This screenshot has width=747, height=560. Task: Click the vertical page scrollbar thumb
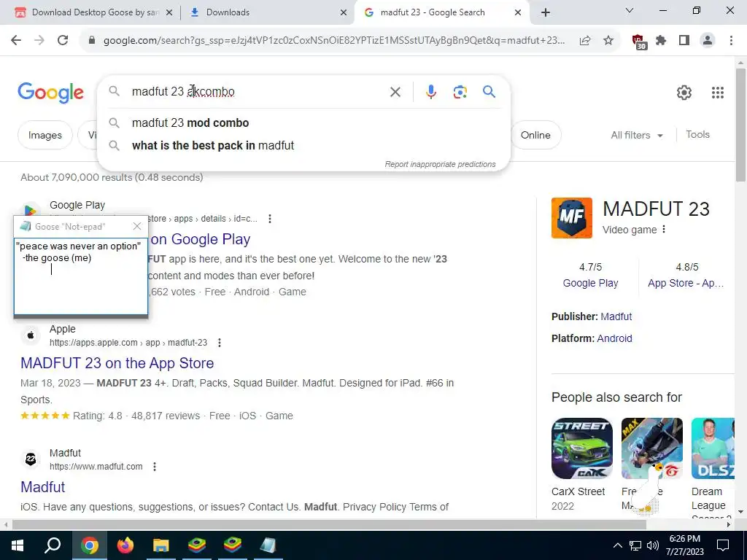pos(740,125)
